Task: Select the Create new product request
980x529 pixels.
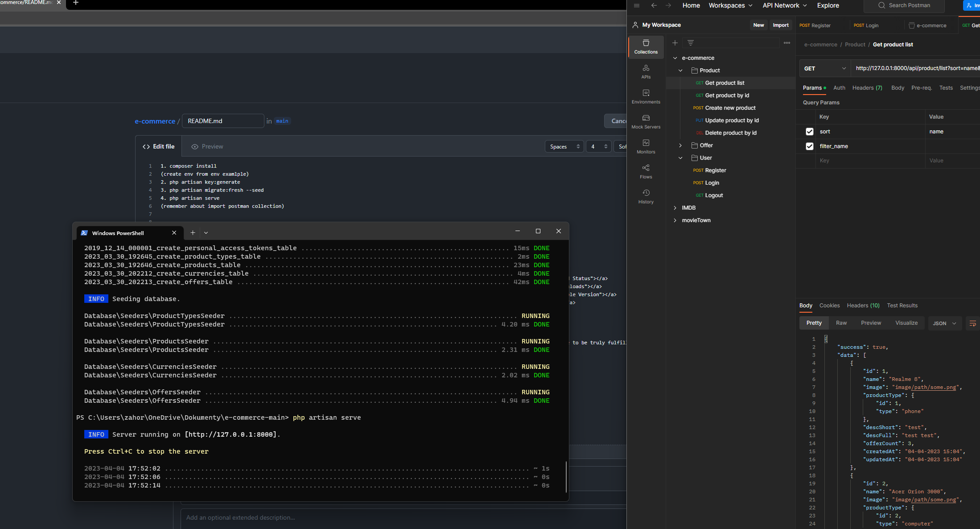Action: click(730, 108)
